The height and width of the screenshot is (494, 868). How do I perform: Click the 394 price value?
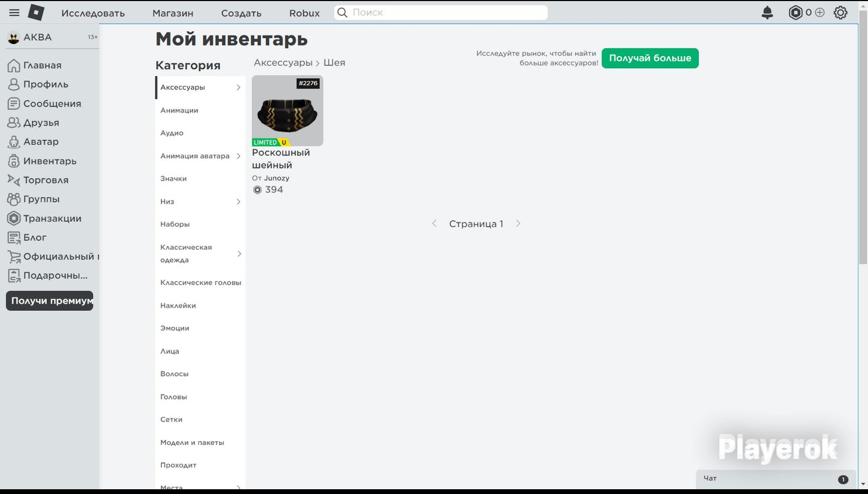274,190
